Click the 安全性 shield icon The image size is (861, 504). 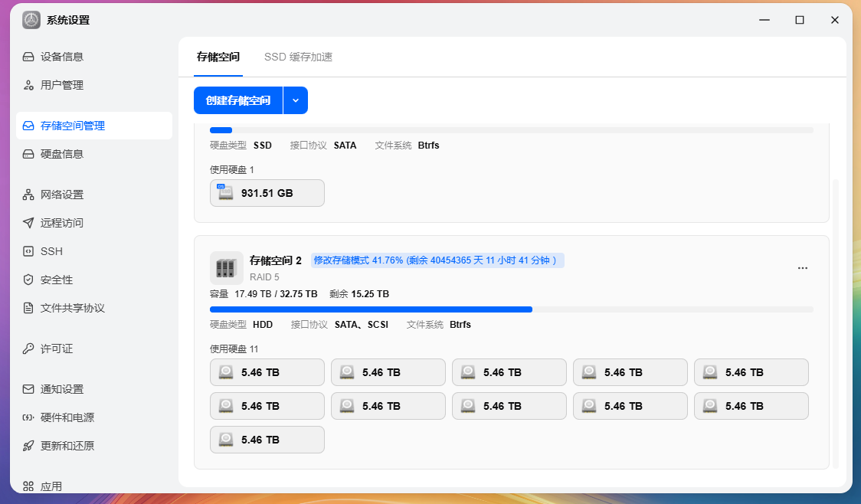28,280
